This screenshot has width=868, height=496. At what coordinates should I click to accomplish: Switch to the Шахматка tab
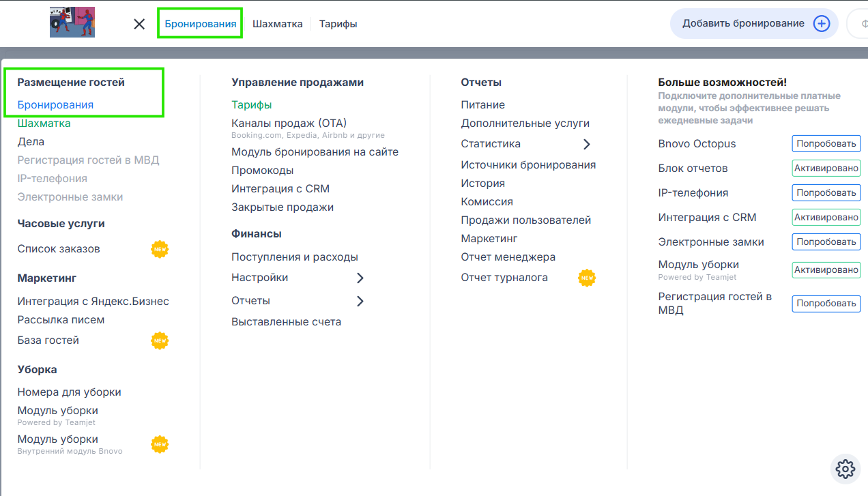[x=277, y=24]
